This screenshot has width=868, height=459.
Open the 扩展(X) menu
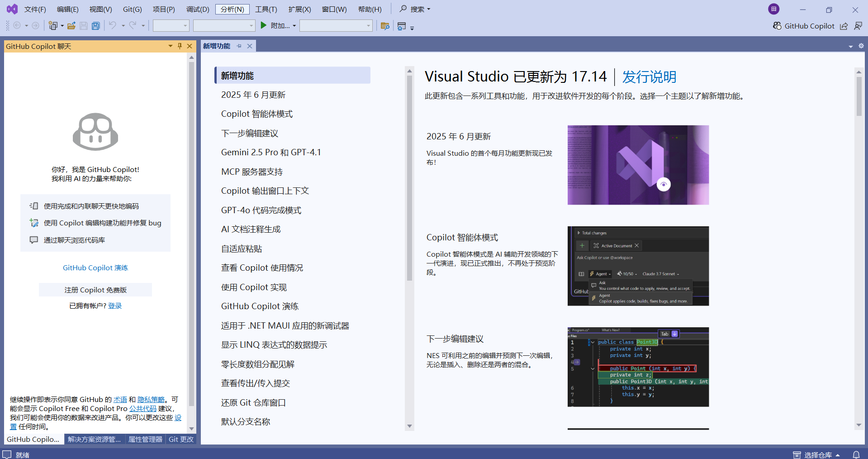click(x=300, y=9)
